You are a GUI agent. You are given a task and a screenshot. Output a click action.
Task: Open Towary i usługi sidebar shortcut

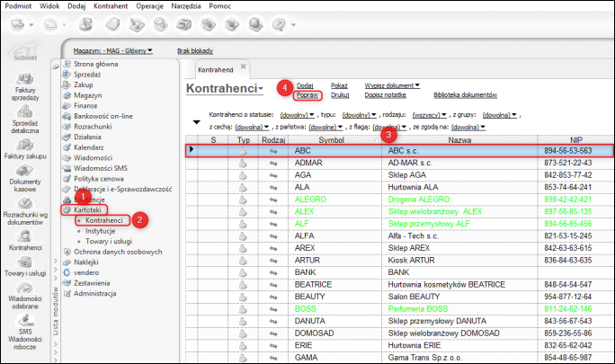coord(25,266)
